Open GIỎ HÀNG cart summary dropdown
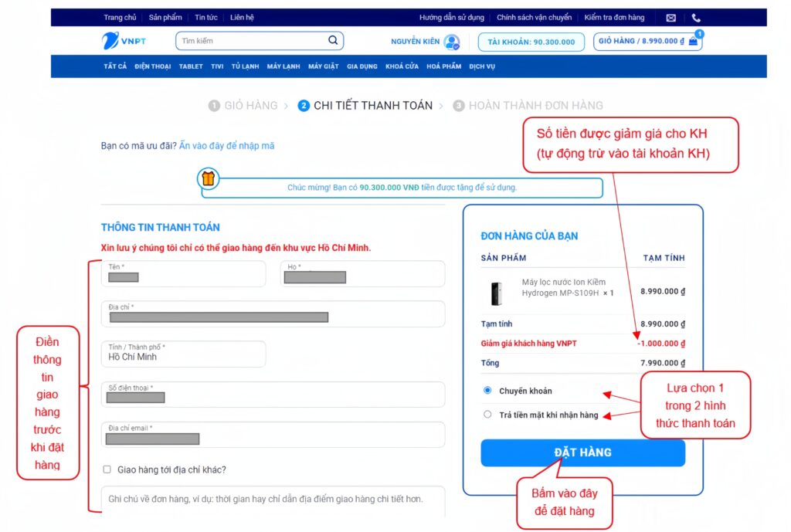Image resolution: width=791 pixels, height=532 pixels. tap(647, 42)
